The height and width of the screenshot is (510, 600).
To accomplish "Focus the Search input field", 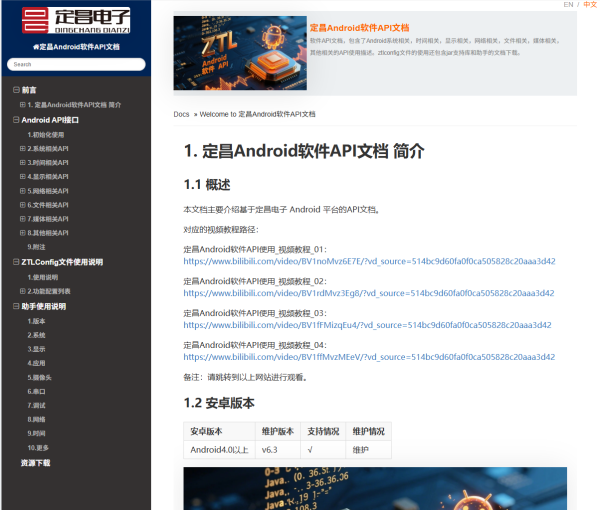I will 76,64.
